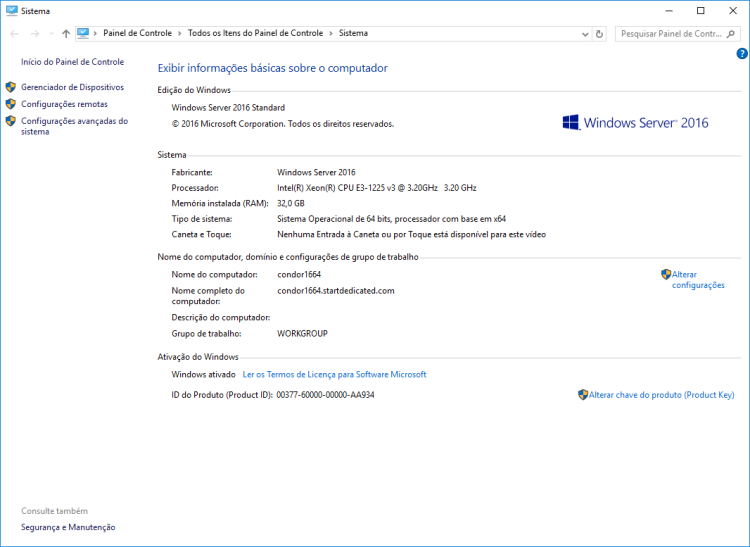This screenshot has height=547, width=750.
Task: Open address bar history dropdown
Action: coord(585,34)
